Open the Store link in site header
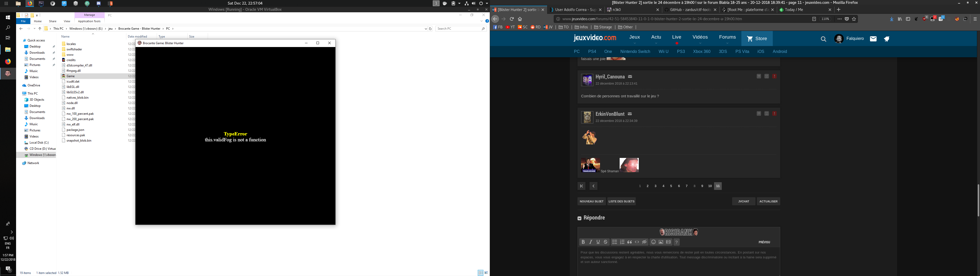Viewport: 980px width, 276px height. click(757, 39)
